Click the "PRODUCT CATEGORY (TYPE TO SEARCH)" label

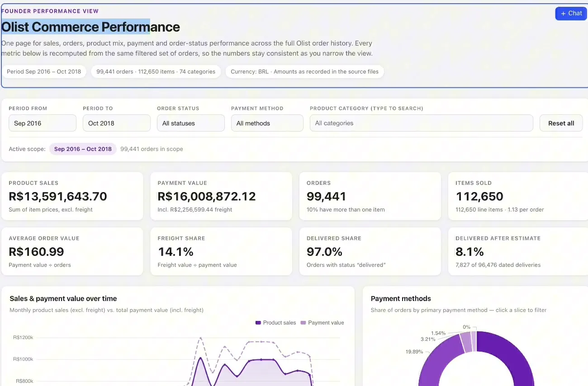tap(366, 108)
